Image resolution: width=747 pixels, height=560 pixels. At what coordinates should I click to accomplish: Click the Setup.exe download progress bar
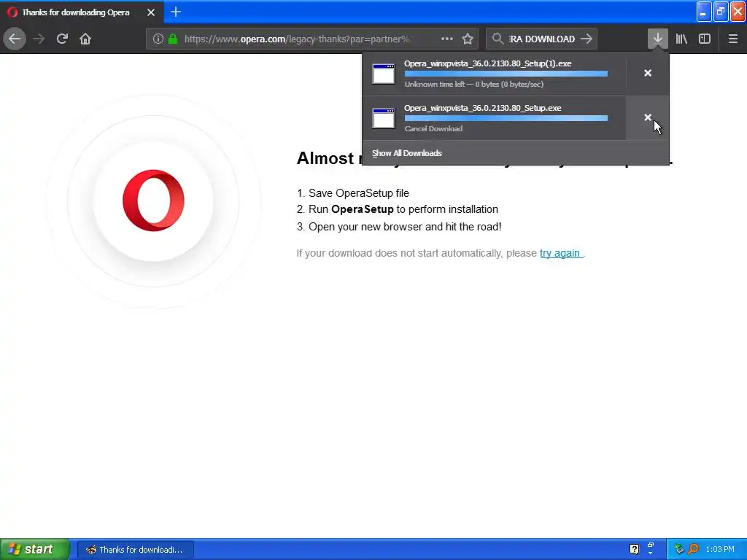point(506,118)
